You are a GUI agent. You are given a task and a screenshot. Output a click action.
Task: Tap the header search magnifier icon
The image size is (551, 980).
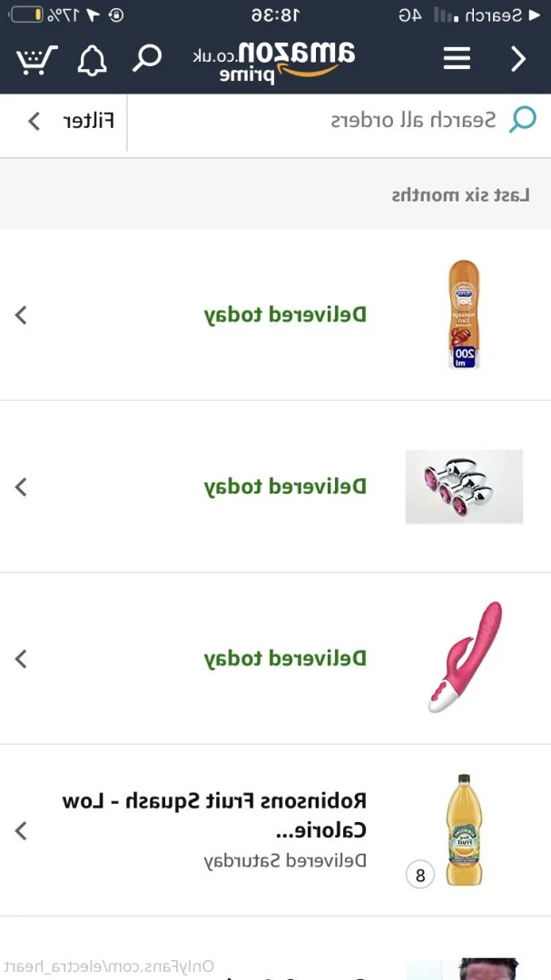click(147, 58)
